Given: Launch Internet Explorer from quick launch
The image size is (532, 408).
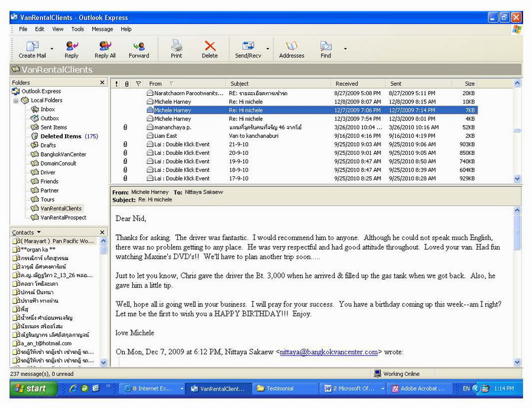Looking at the screenshot, I should pos(73,388).
